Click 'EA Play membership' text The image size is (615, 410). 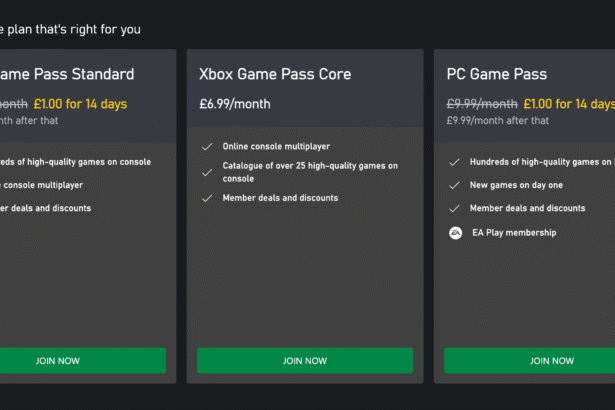coord(514,233)
